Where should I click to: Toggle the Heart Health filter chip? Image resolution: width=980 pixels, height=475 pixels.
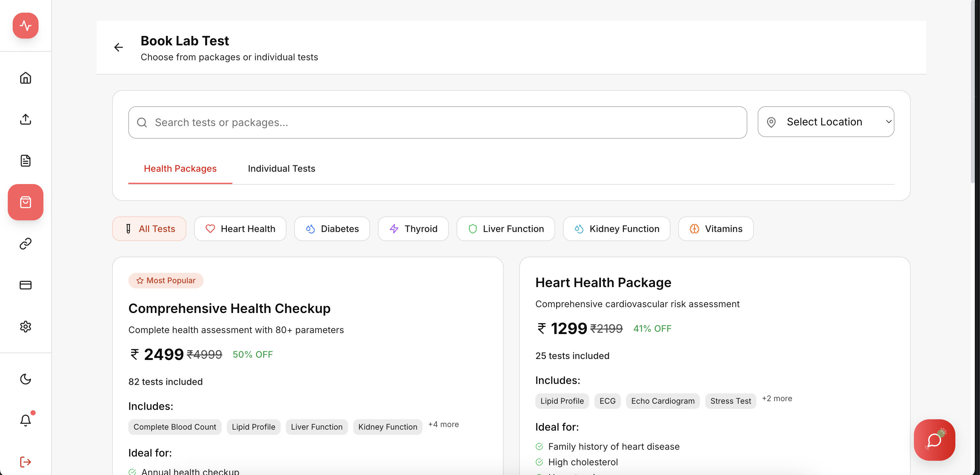click(x=240, y=228)
